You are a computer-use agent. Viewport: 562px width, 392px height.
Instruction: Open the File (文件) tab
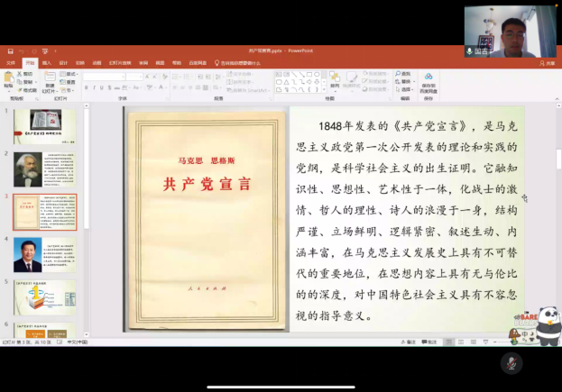pos(11,63)
